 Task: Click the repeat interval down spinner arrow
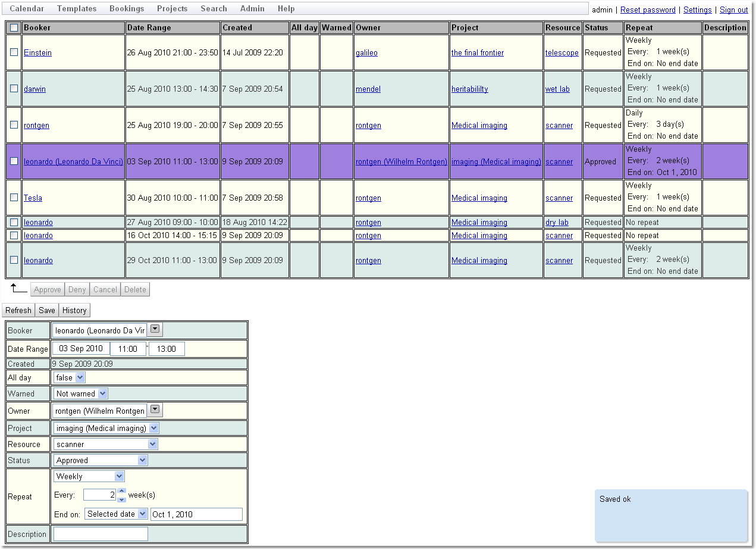(122, 499)
